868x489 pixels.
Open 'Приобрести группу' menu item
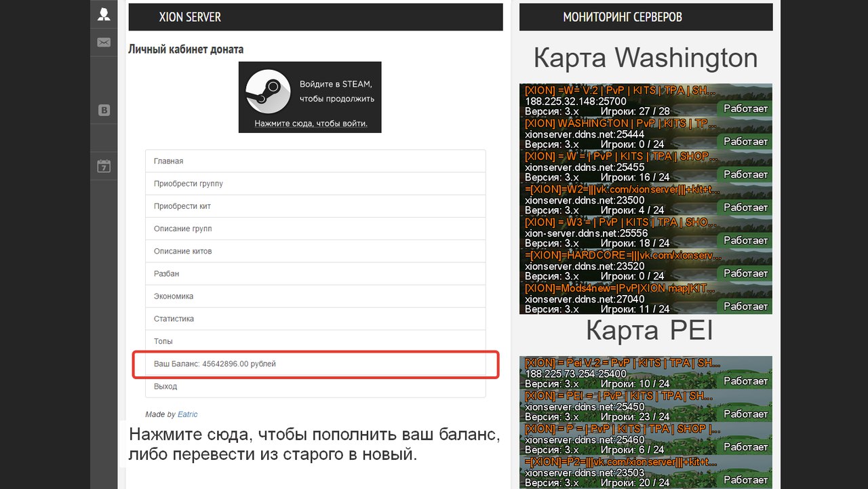pos(315,184)
